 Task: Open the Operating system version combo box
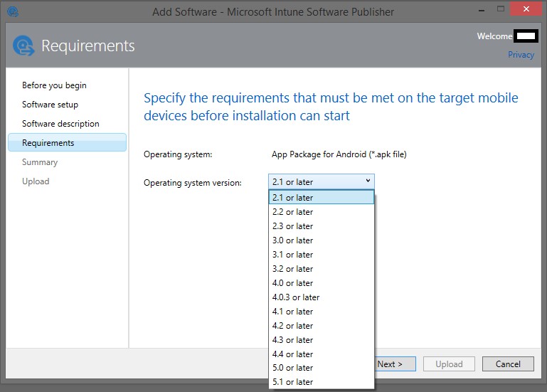coord(322,182)
